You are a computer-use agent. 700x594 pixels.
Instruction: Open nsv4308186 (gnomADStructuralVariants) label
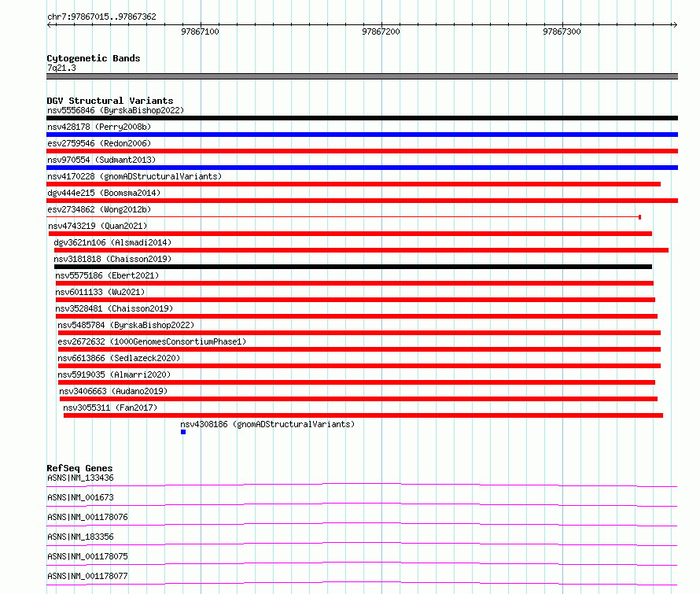point(267,424)
